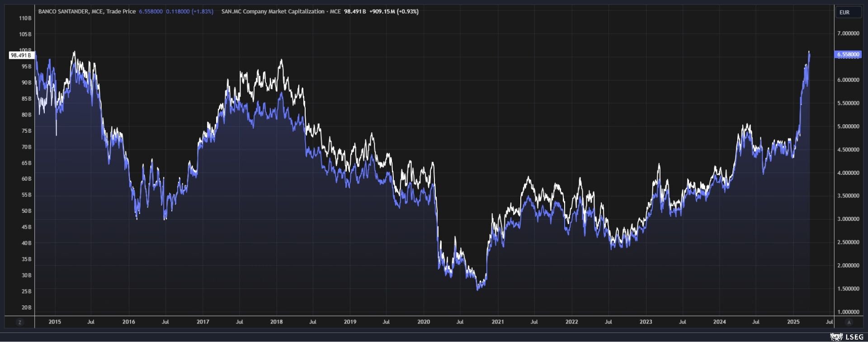The image size is (868, 342).
Task: Click the 3.000000 label on the price axis
Action: [x=848, y=219]
